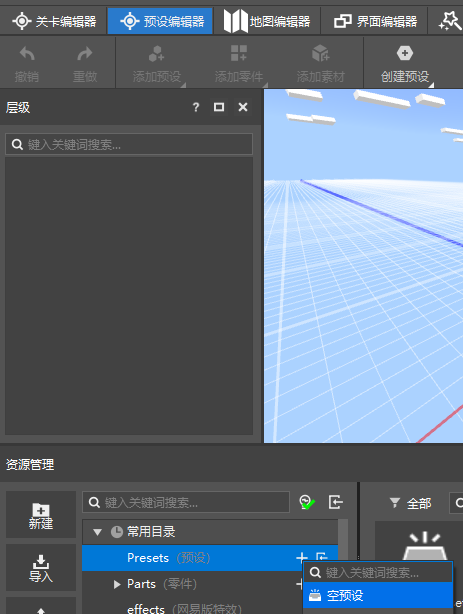
Task: Click the 撤销 undo icon
Action: coord(27,54)
